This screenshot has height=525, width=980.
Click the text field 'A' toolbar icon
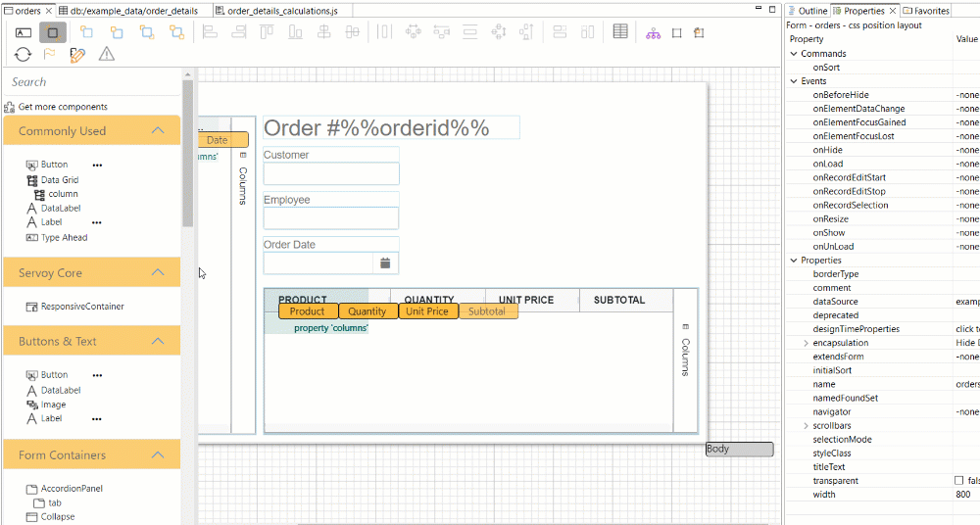click(23, 32)
